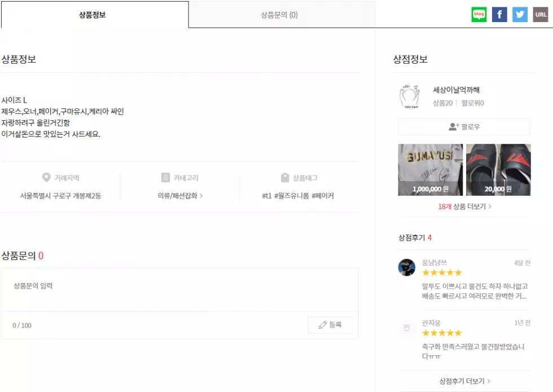Screen dimensions: 553x392
Task: Click the category list icon by 카테고리
Action: (x=165, y=177)
